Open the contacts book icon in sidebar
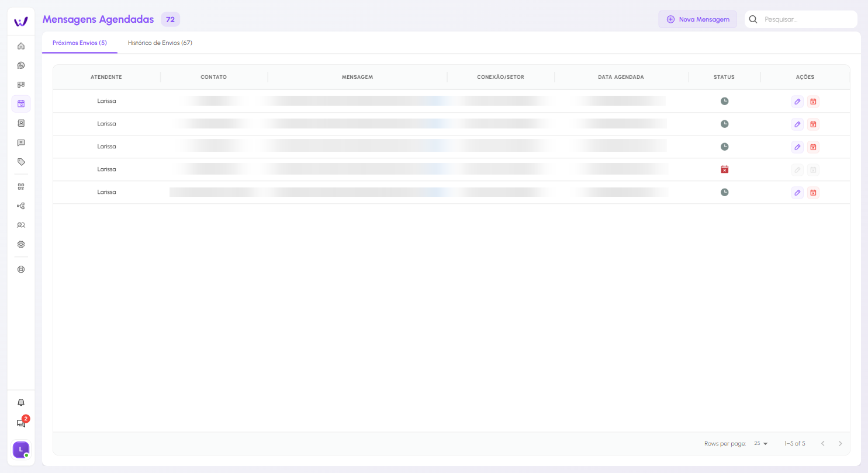The height and width of the screenshot is (473, 868). [x=21, y=123]
